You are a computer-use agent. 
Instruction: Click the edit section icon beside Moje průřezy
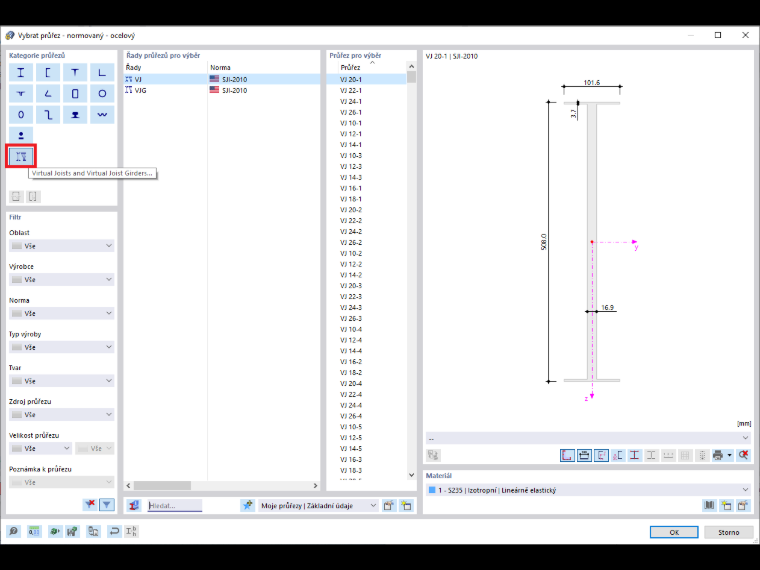point(389,506)
